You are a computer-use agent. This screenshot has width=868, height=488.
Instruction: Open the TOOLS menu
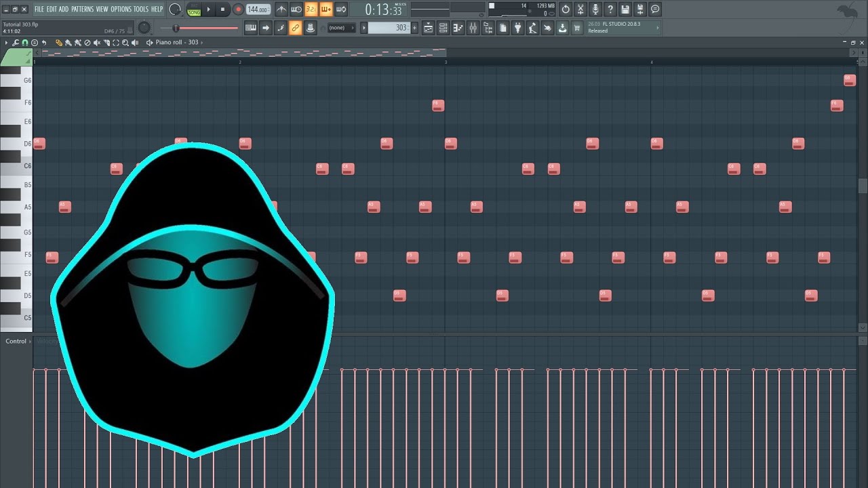(140, 9)
